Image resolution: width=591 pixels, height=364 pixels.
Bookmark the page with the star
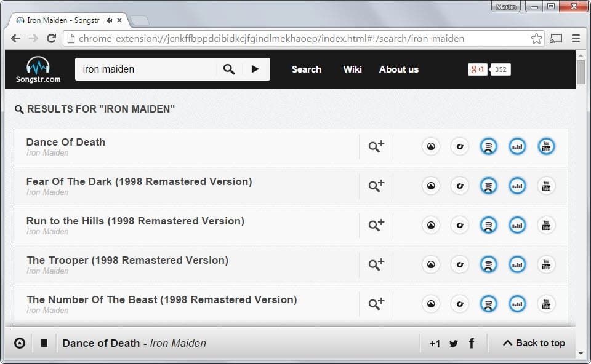536,38
